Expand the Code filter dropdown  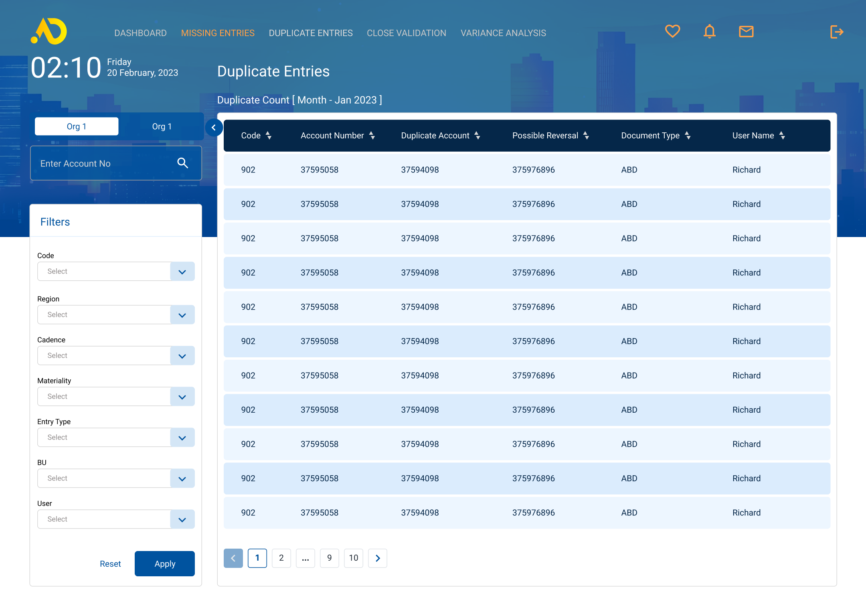182,272
